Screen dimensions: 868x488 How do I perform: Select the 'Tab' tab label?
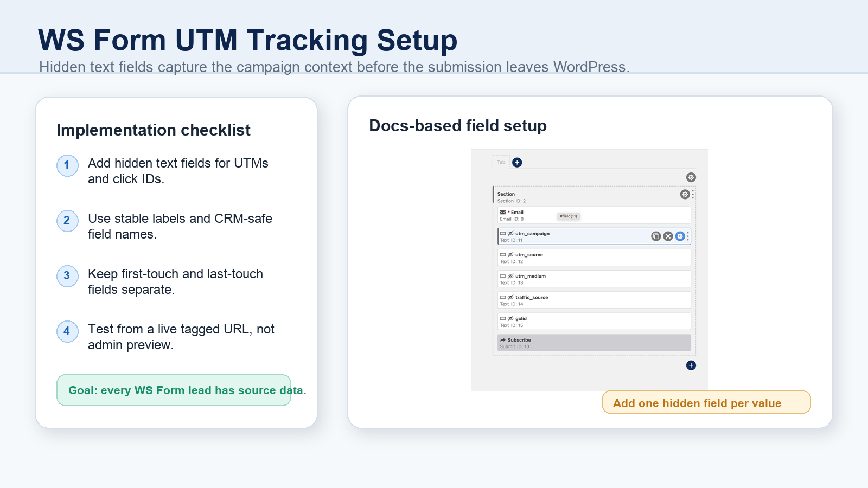tap(501, 162)
